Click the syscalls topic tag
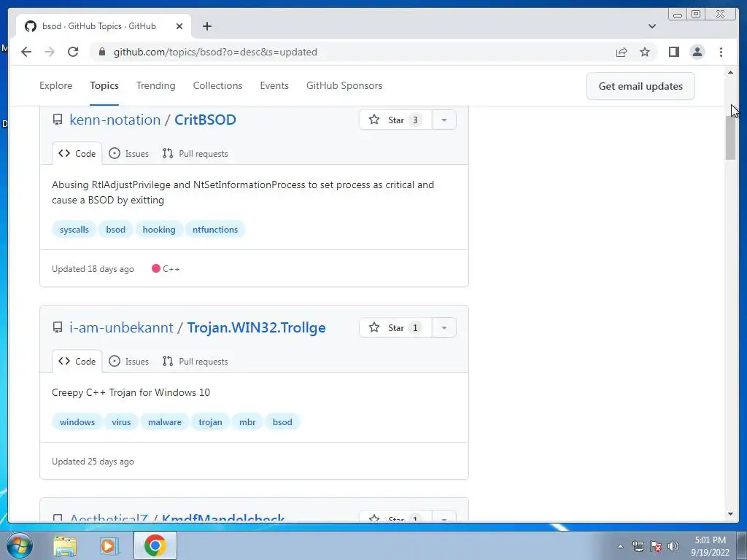Viewport: 747px width, 560px height. (x=74, y=230)
